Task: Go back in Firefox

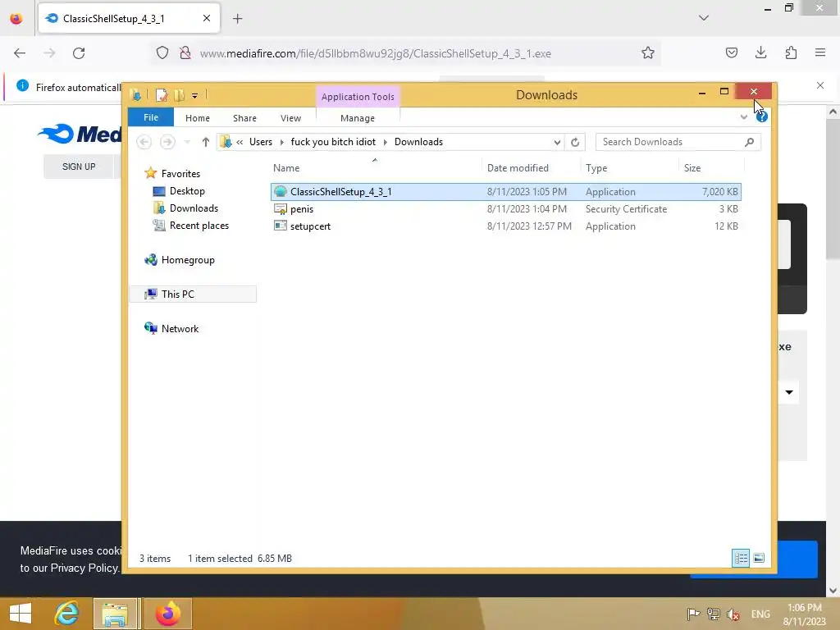Action: pos(20,53)
